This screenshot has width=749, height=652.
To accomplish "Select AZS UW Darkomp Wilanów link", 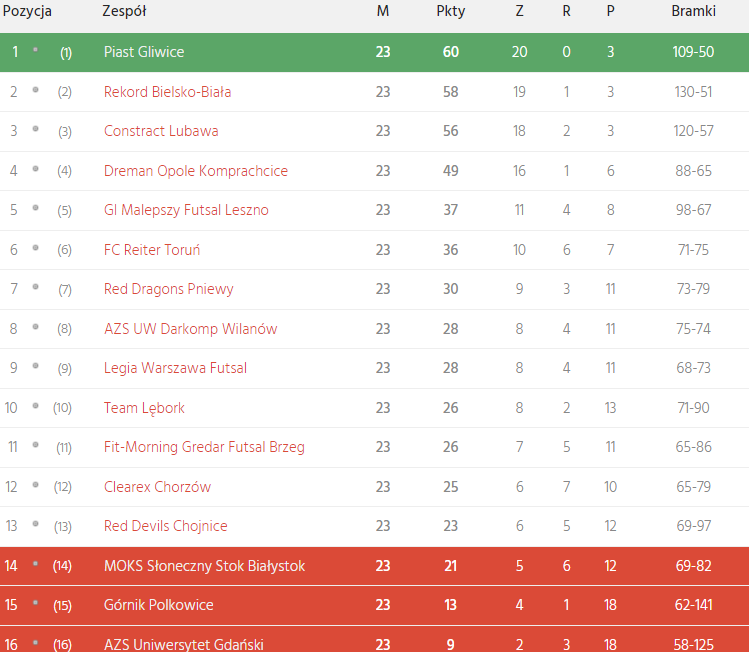I will pyautogui.click(x=191, y=329).
